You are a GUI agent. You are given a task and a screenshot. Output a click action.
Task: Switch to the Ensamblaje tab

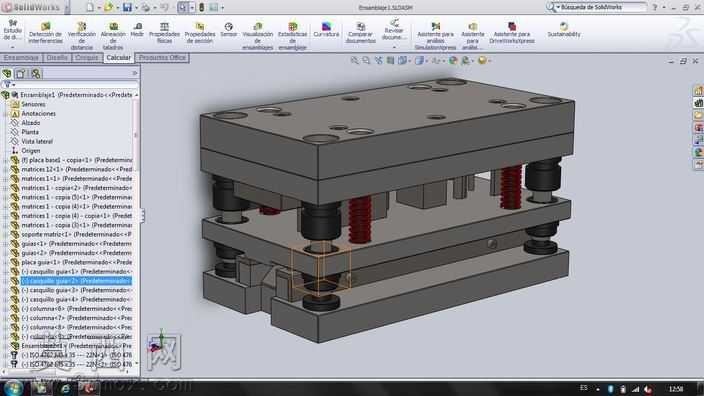coord(21,57)
